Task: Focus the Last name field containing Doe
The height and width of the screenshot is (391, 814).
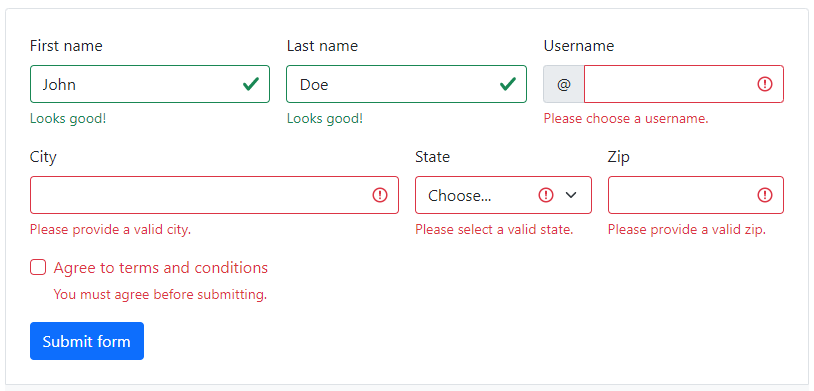Action: click(406, 84)
